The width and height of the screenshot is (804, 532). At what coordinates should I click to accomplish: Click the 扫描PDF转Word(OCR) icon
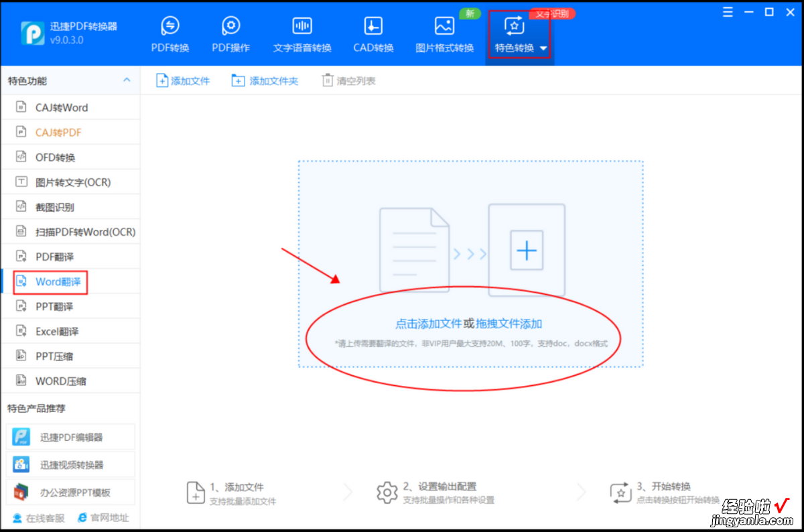(x=21, y=231)
